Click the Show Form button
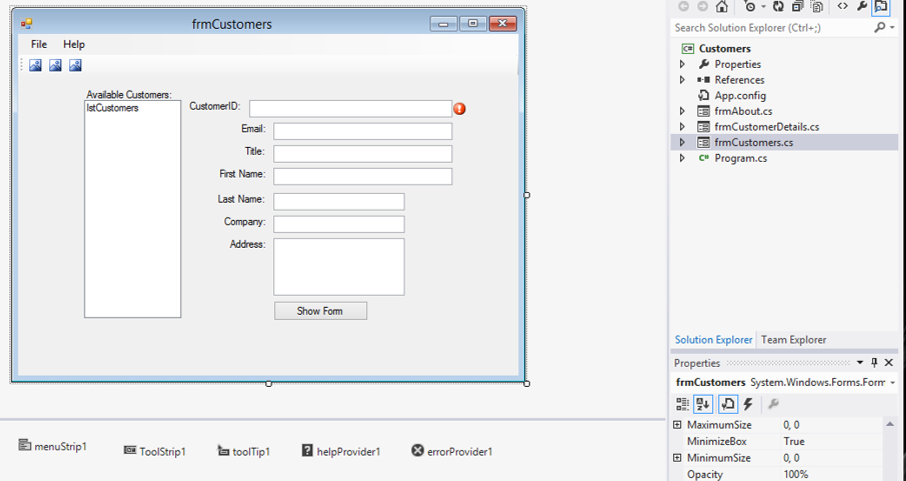The width and height of the screenshot is (906, 481). [321, 311]
